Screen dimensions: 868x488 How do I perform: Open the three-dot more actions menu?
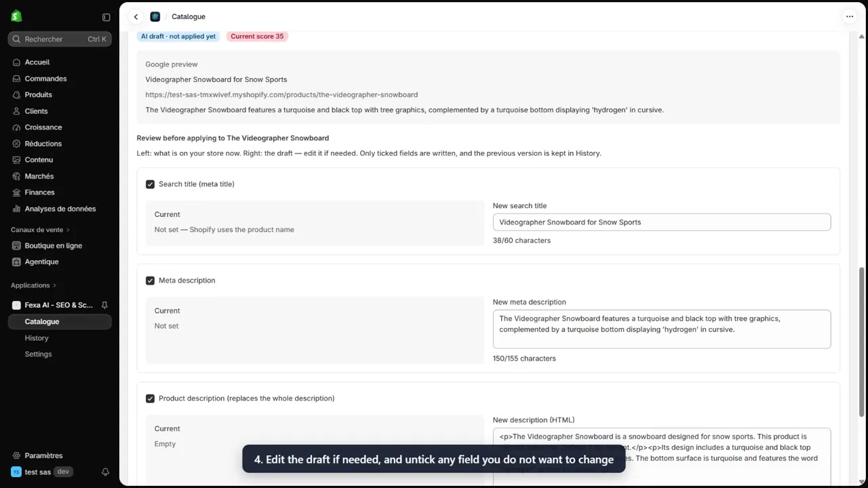(x=849, y=17)
